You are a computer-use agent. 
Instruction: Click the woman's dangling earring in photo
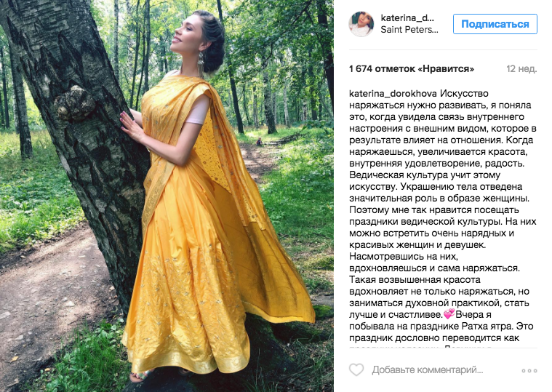tap(201, 63)
